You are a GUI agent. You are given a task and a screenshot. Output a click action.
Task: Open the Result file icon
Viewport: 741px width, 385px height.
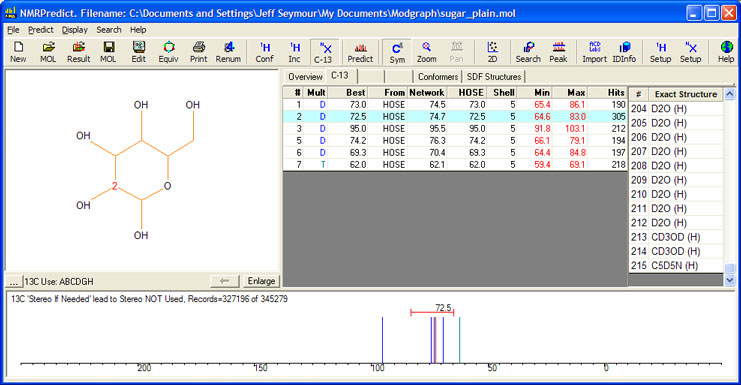78,52
